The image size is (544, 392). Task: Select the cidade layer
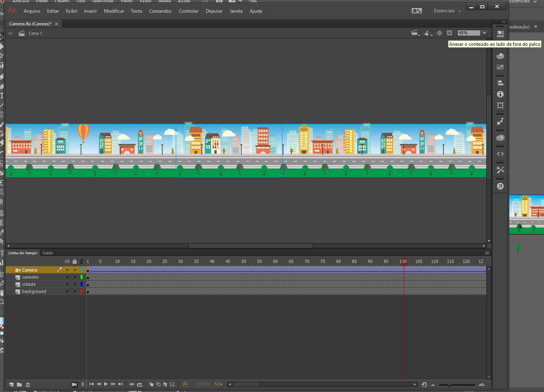pyautogui.click(x=29, y=284)
